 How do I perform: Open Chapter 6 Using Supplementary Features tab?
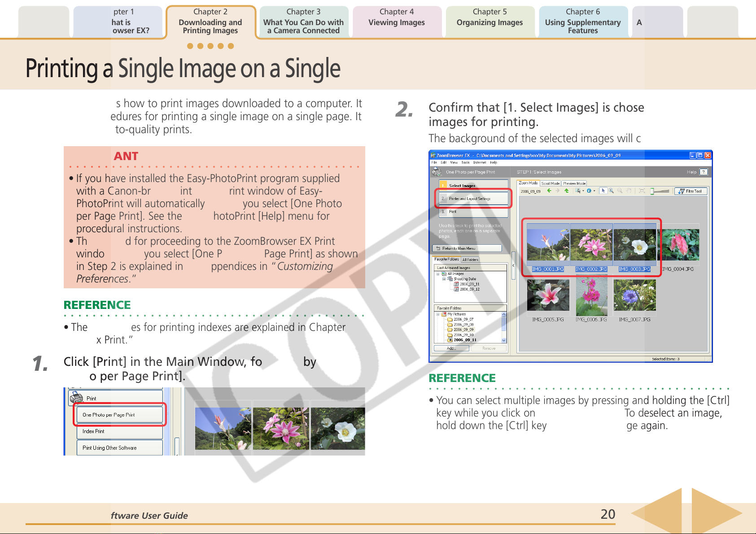[x=583, y=22]
